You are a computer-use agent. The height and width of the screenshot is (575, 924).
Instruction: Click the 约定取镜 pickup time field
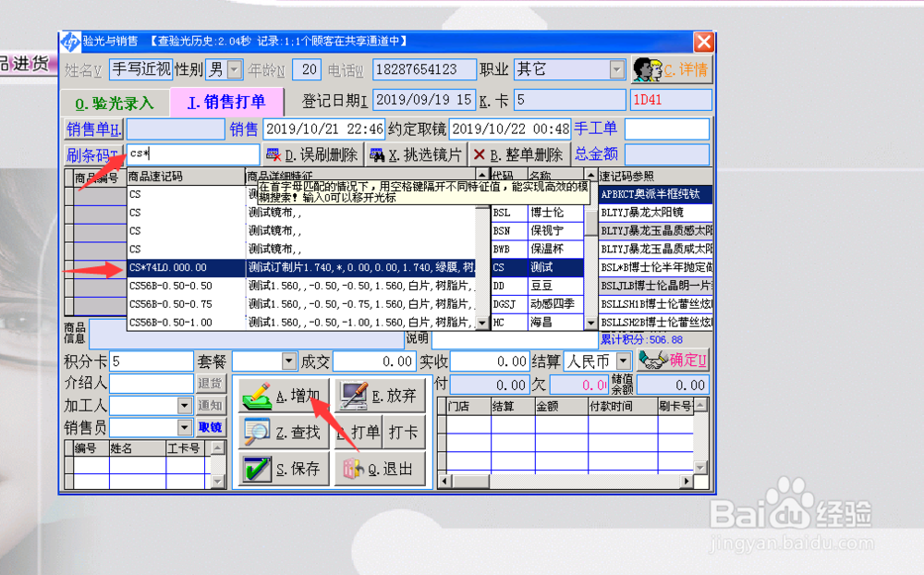click(510, 128)
